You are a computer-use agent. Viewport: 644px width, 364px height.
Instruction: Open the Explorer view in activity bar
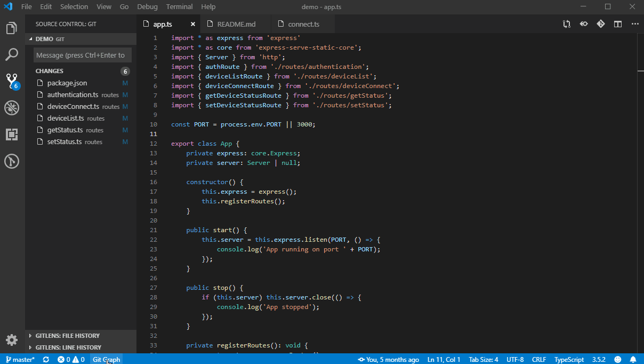[x=12, y=28]
